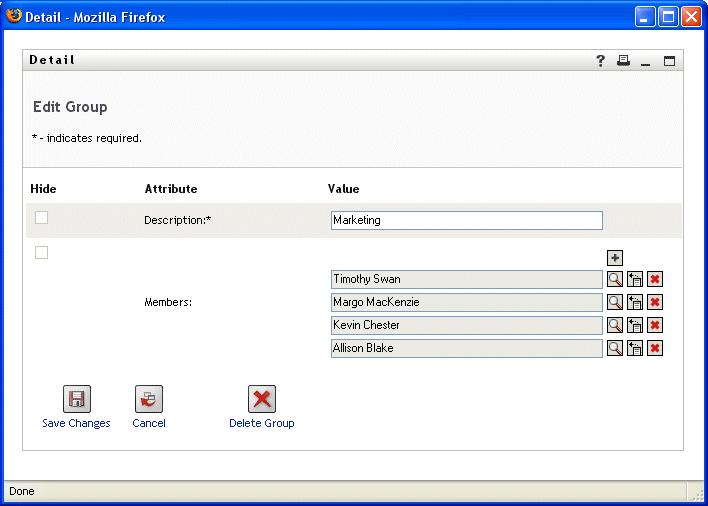
Task: Click the help question mark icon
Action: pyautogui.click(x=600, y=60)
